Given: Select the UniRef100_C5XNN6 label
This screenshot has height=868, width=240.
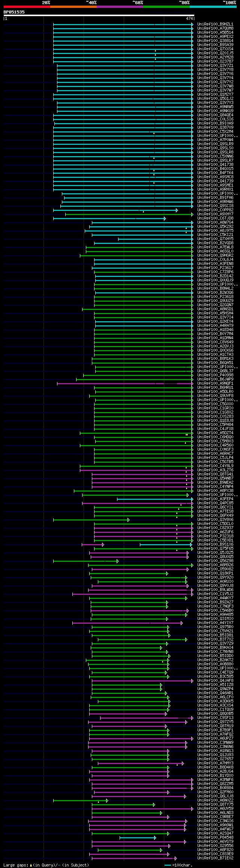Looking at the screenshot, I should pos(215,156).
